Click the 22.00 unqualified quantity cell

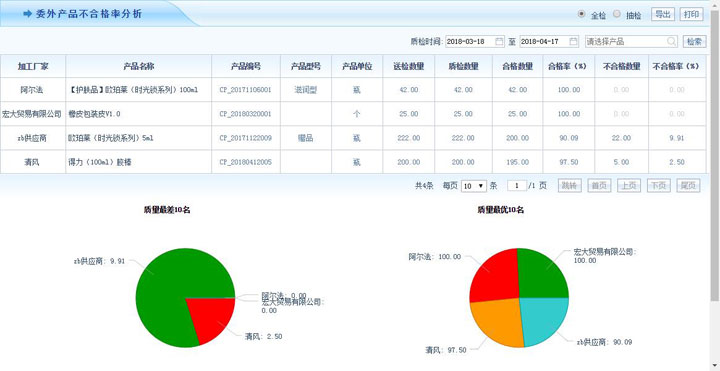tap(621, 138)
